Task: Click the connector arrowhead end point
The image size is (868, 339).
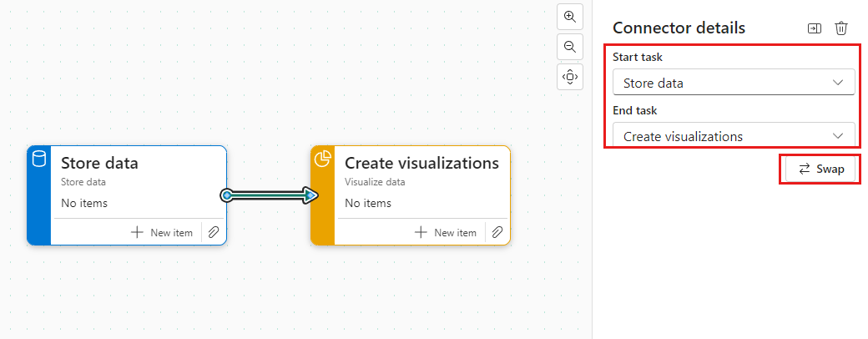Action: pos(311,195)
